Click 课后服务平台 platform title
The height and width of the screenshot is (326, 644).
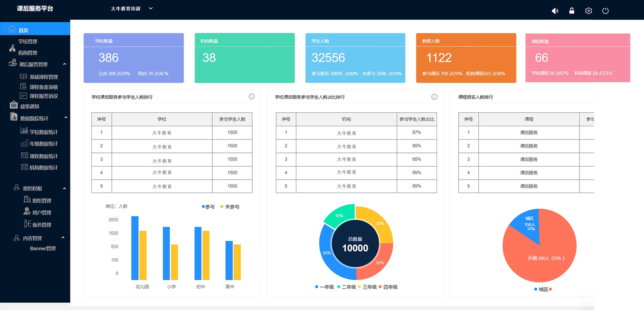(35, 9)
